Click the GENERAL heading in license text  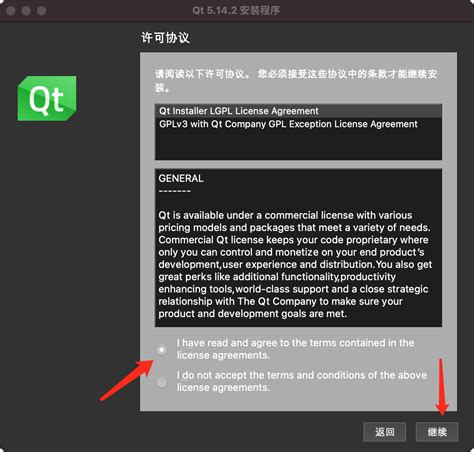[x=181, y=178]
